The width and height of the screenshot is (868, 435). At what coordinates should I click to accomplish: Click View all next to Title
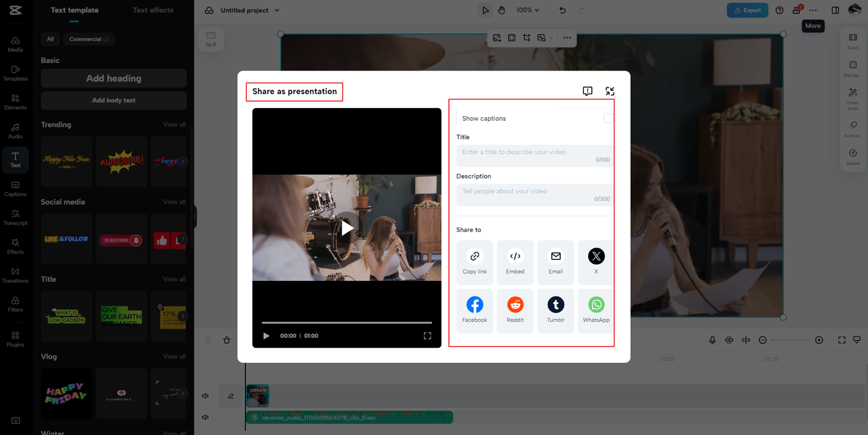point(174,279)
